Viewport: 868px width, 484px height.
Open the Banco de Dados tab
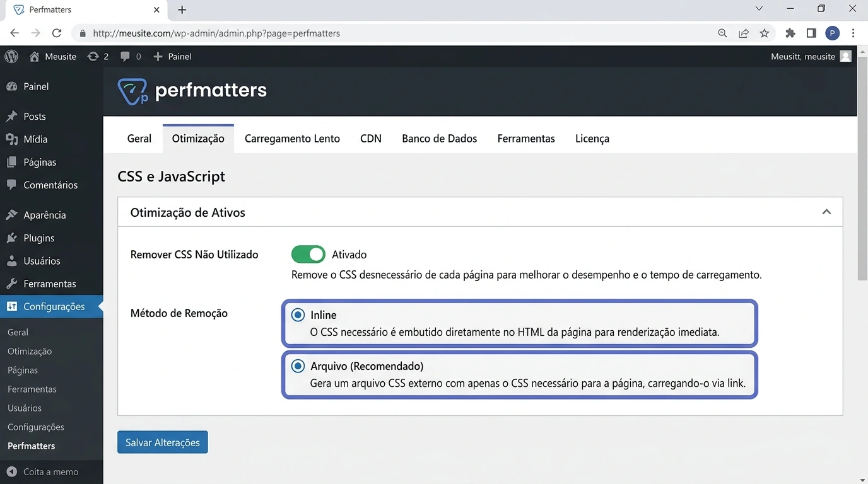coord(440,139)
